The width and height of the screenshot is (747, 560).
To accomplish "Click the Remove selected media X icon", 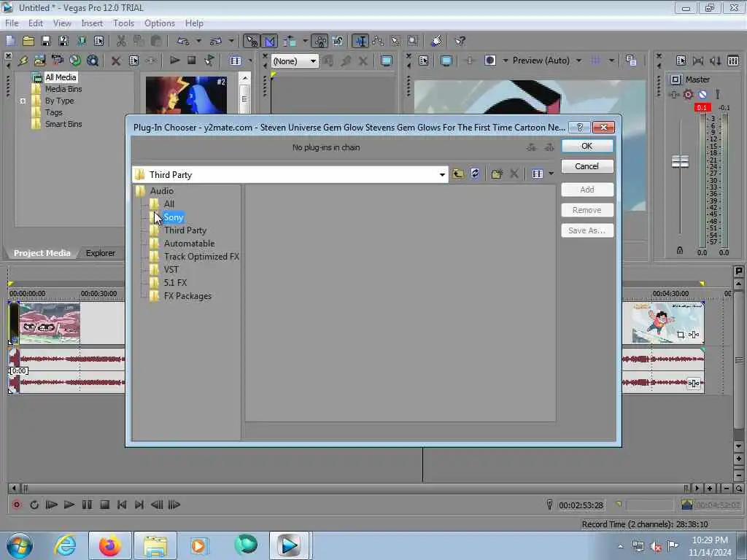I will 116,61.
